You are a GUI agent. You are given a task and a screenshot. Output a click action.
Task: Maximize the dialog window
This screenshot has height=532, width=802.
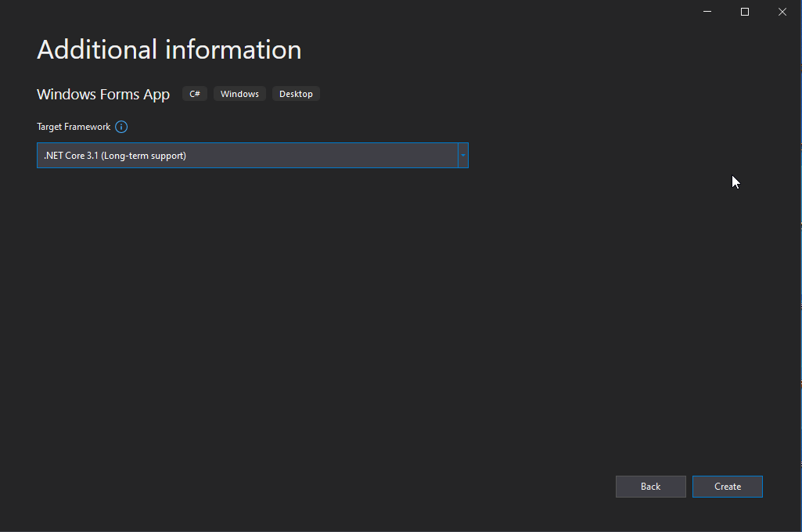[744, 12]
